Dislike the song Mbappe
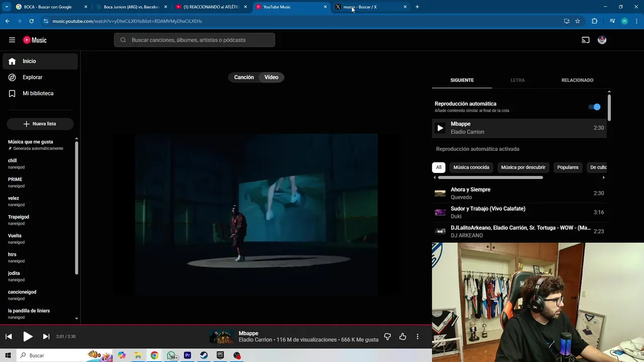The image size is (644, 362). click(387, 336)
